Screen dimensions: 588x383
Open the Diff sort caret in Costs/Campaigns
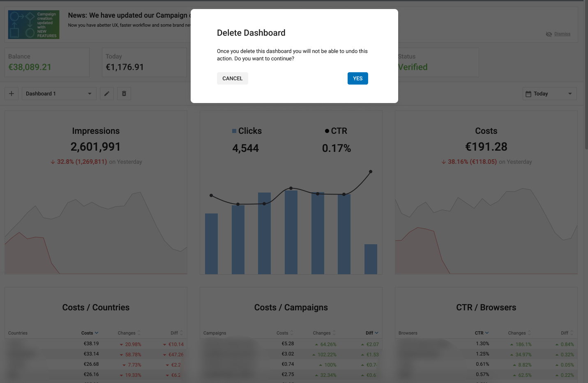(376, 333)
